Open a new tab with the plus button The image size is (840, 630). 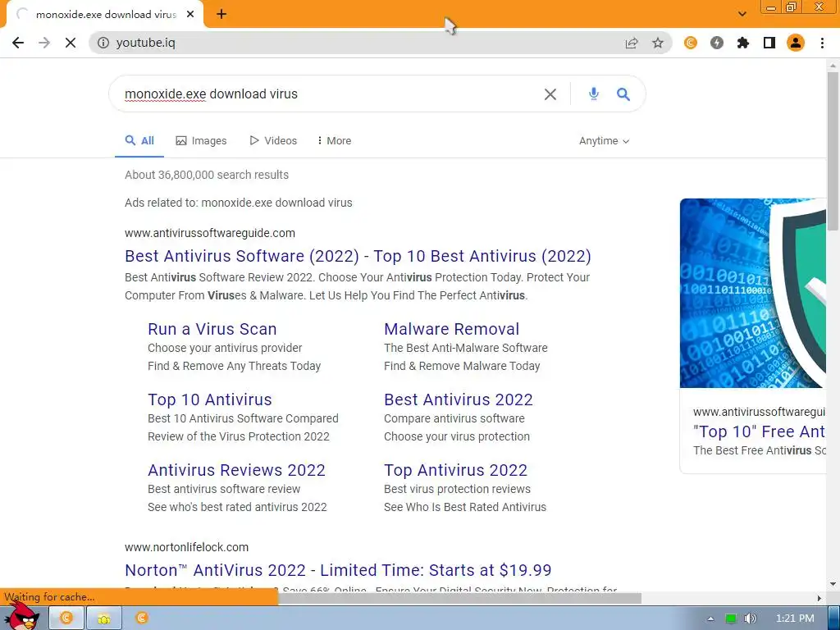(221, 15)
